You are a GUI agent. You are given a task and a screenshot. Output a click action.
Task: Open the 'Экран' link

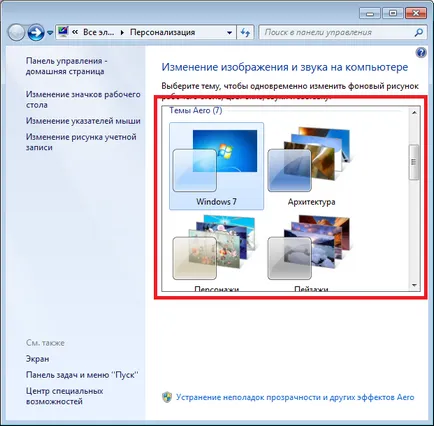[x=37, y=359]
